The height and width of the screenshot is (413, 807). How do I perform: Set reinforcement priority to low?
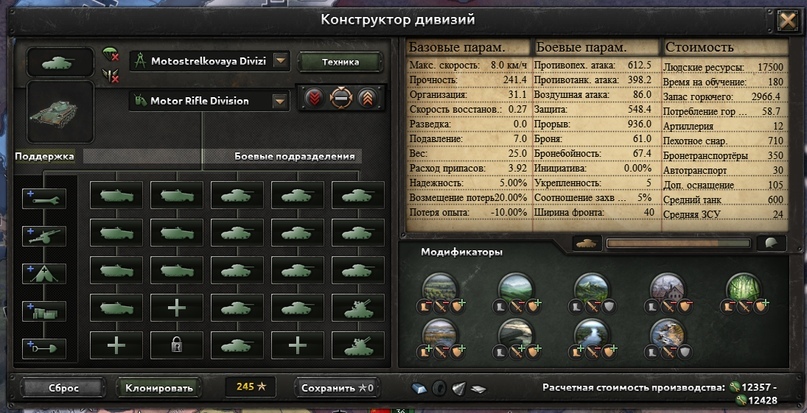314,98
